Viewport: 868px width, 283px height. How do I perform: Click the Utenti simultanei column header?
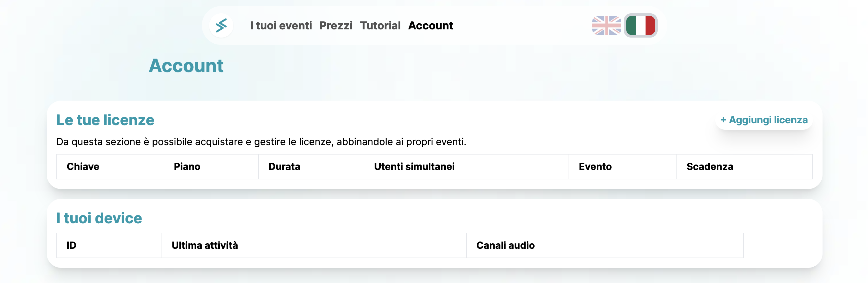pos(414,166)
